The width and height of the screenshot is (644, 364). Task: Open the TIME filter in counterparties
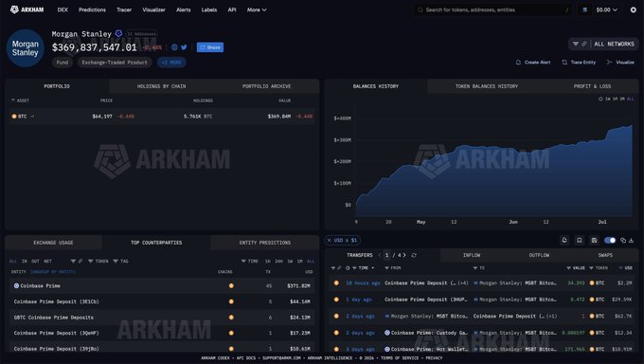pyautogui.click(x=250, y=262)
